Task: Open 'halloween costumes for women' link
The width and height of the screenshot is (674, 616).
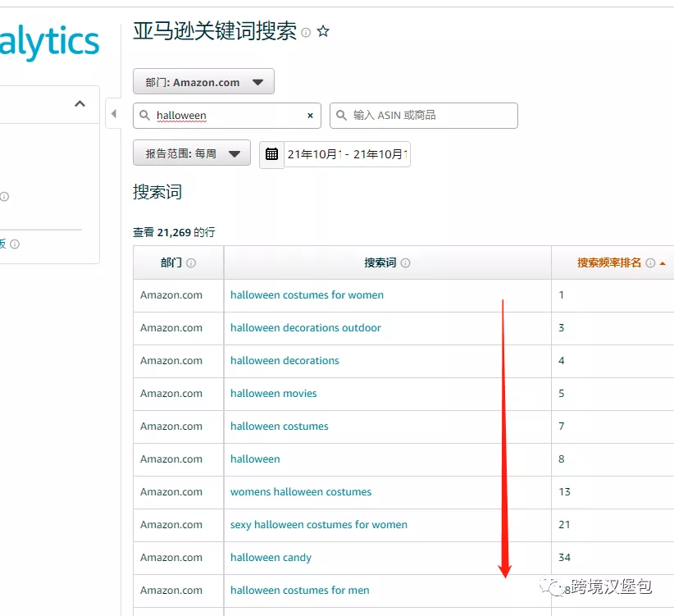Action: pos(307,295)
